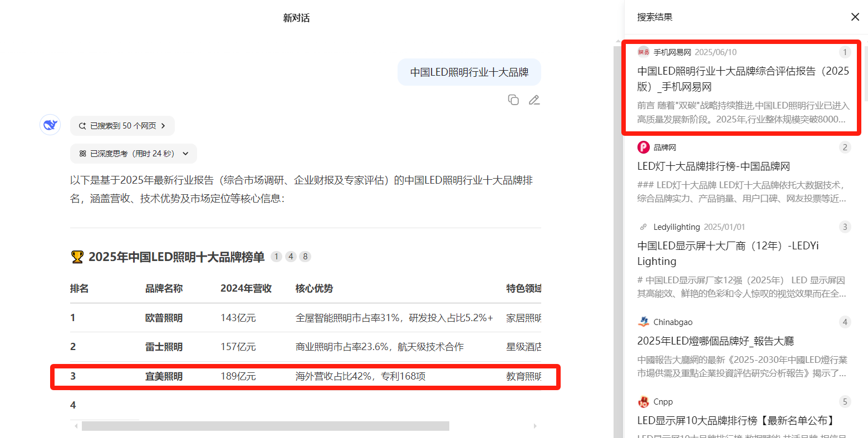The image size is (868, 438).
Task: Click the DeepSeek whale avatar icon
Action: (x=50, y=125)
